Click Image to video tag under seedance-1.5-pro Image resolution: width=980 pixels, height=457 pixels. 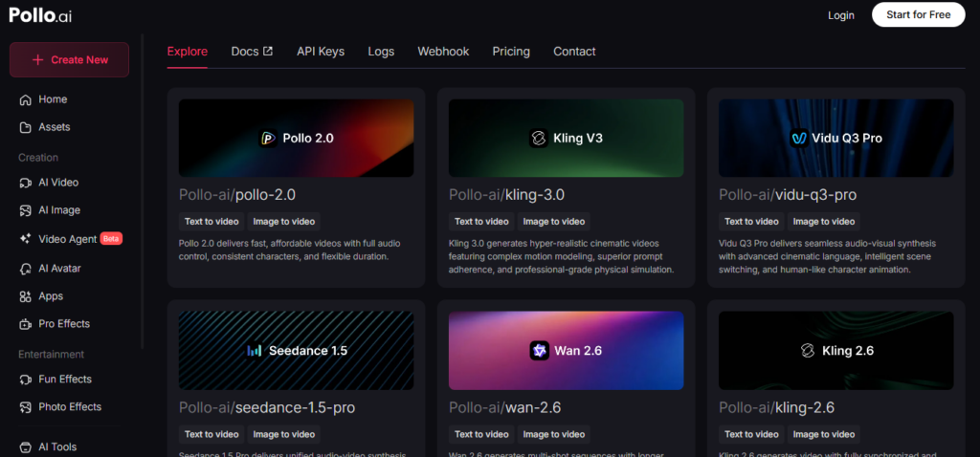(283, 434)
